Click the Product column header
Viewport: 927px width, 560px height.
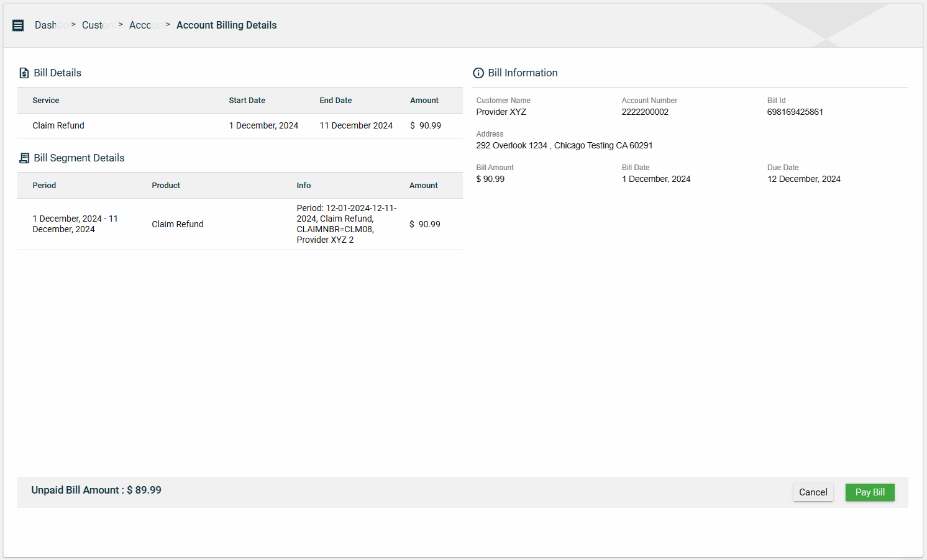click(x=166, y=186)
